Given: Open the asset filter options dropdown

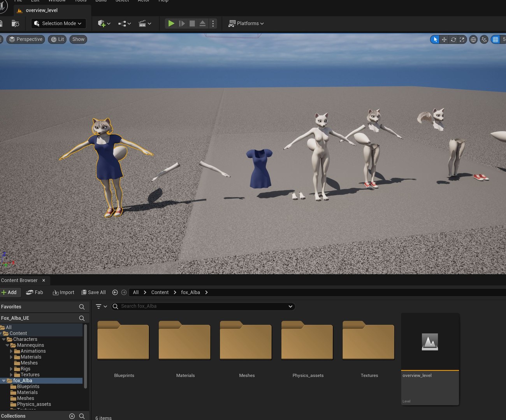Looking at the screenshot, I should (x=101, y=306).
